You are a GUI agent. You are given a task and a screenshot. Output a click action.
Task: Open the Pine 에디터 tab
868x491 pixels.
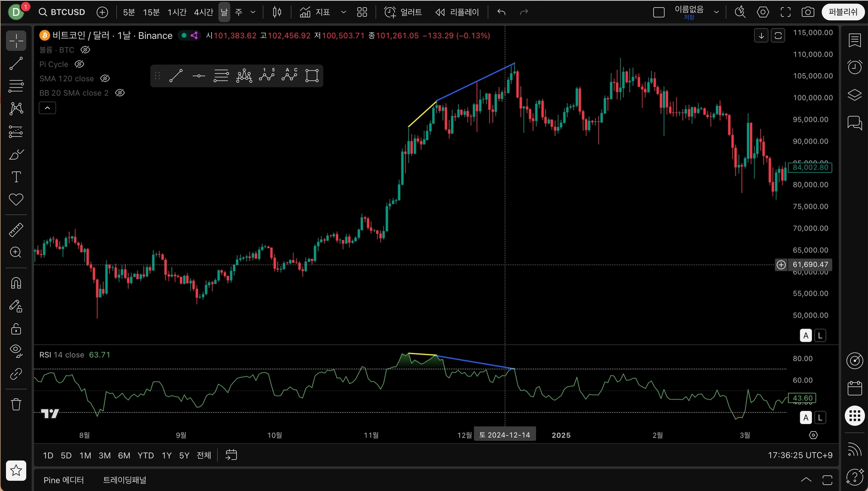pyautogui.click(x=64, y=480)
